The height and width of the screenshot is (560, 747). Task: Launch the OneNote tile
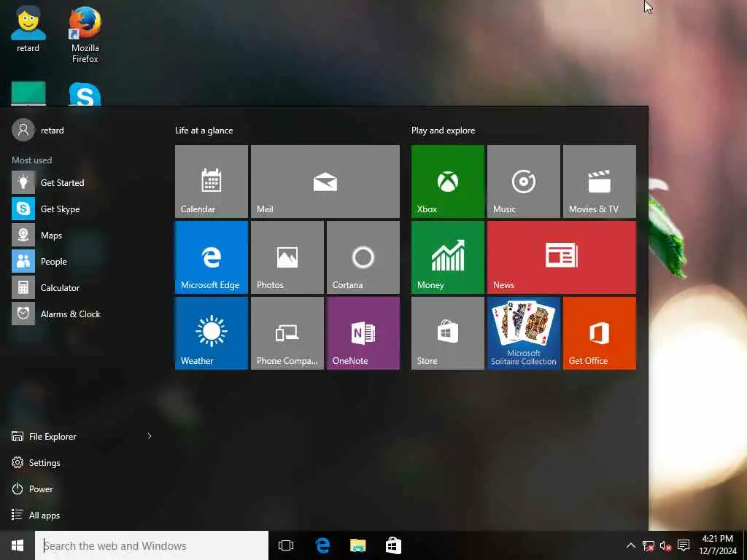(363, 332)
